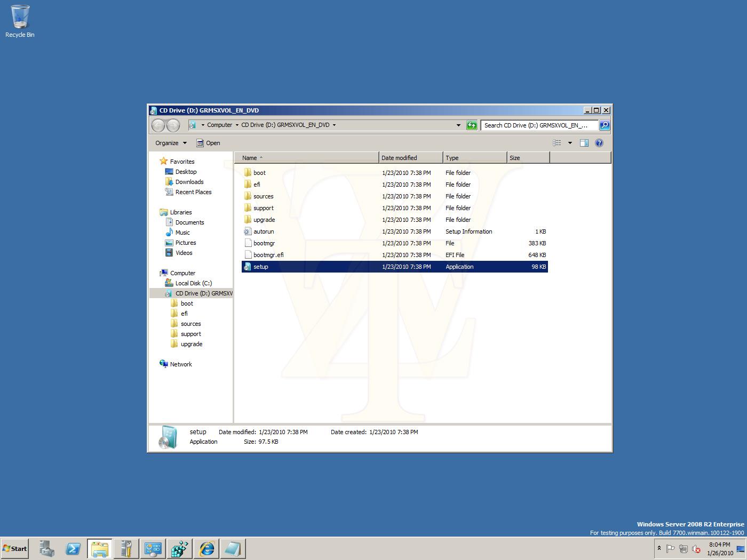This screenshot has height=560, width=747.
Task: Open the Help question-mark icon
Action: tap(599, 143)
